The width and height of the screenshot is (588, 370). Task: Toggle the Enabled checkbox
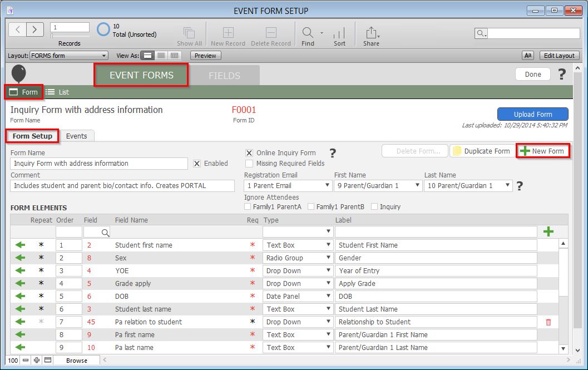pyautogui.click(x=197, y=164)
